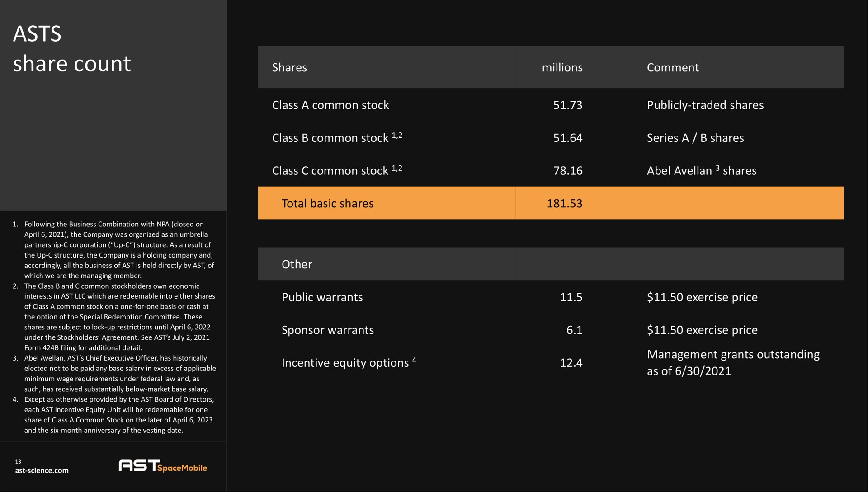Select 'Publicly-traded shares' comment
868x492 pixels.
click(705, 105)
